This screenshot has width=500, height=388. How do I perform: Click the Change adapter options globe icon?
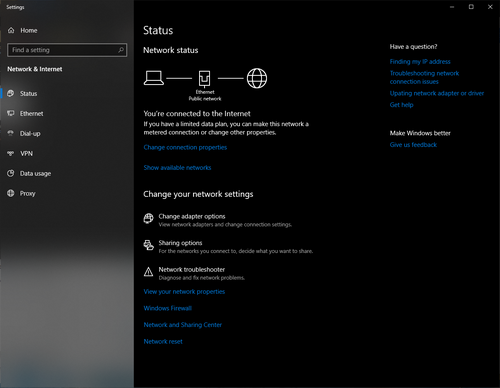148,218
